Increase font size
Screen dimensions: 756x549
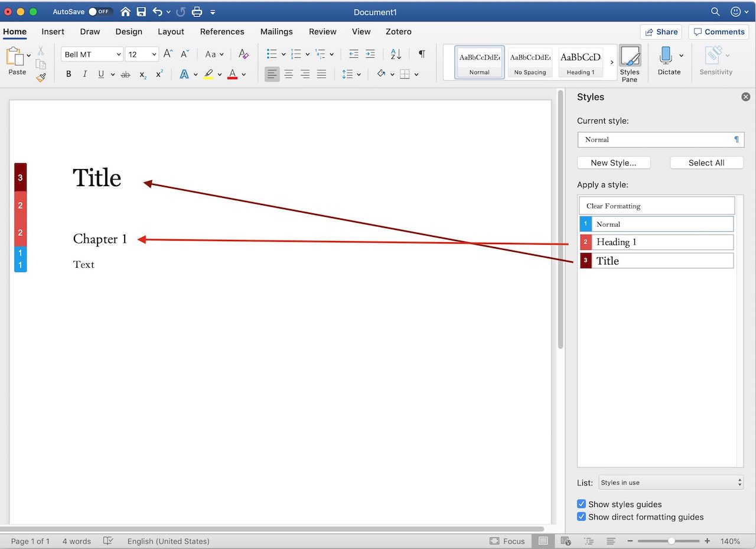point(168,54)
